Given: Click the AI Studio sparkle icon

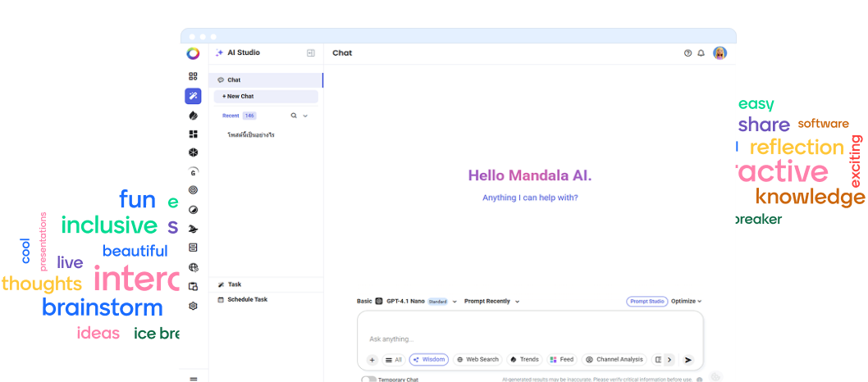Looking at the screenshot, I should tap(220, 53).
